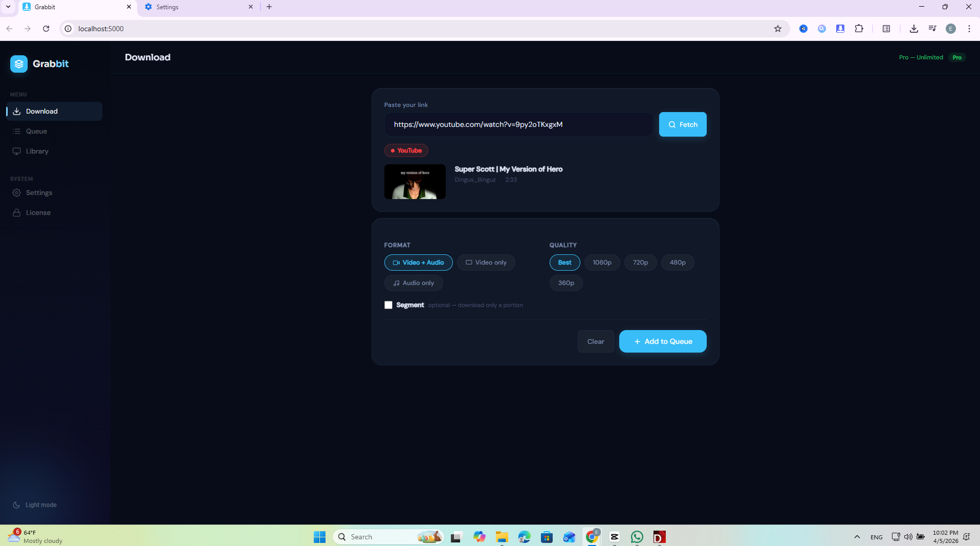Close the Settings browser tab
The height and width of the screenshot is (546, 980).
click(251, 7)
